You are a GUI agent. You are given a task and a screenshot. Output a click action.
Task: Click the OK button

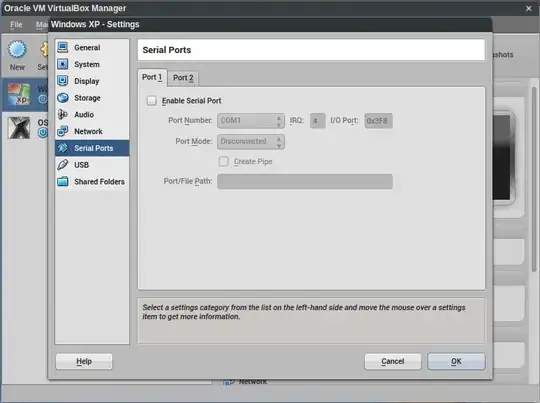[456, 361]
